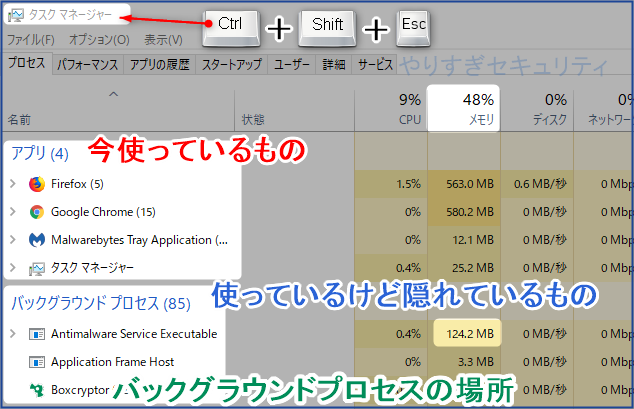Click Google Chrome disk value 0 MB/秒
The width and height of the screenshot is (634, 409).
click(545, 212)
